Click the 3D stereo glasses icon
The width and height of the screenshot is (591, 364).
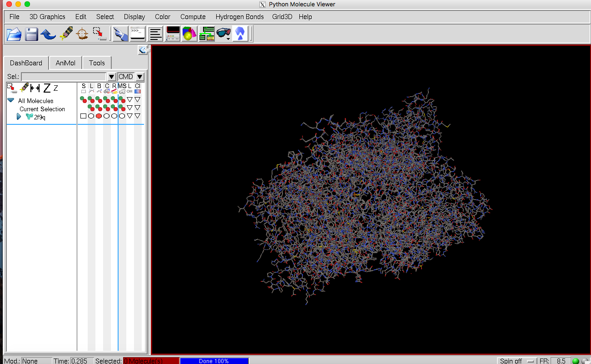pyautogui.click(x=223, y=34)
